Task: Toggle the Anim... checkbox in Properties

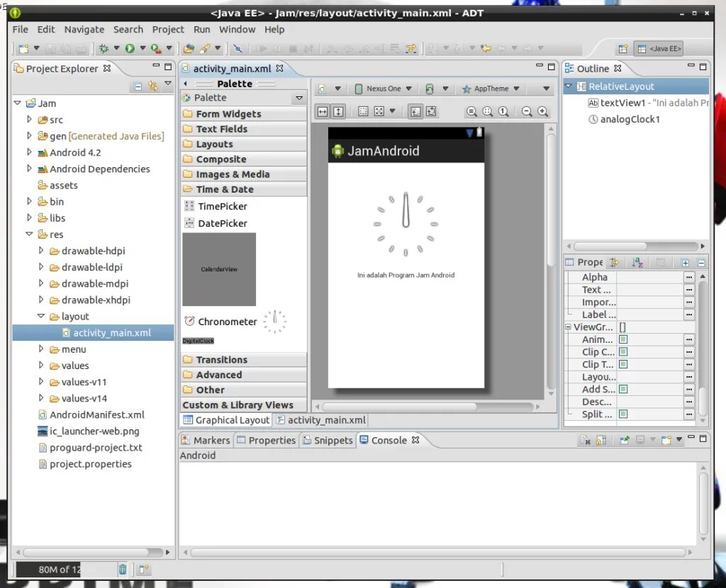Action: click(x=623, y=339)
